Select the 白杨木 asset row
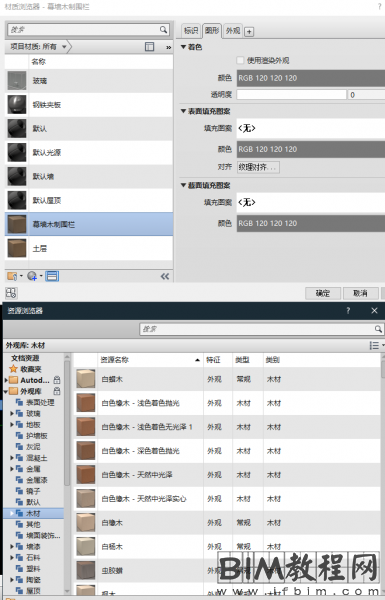 tap(227, 546)
